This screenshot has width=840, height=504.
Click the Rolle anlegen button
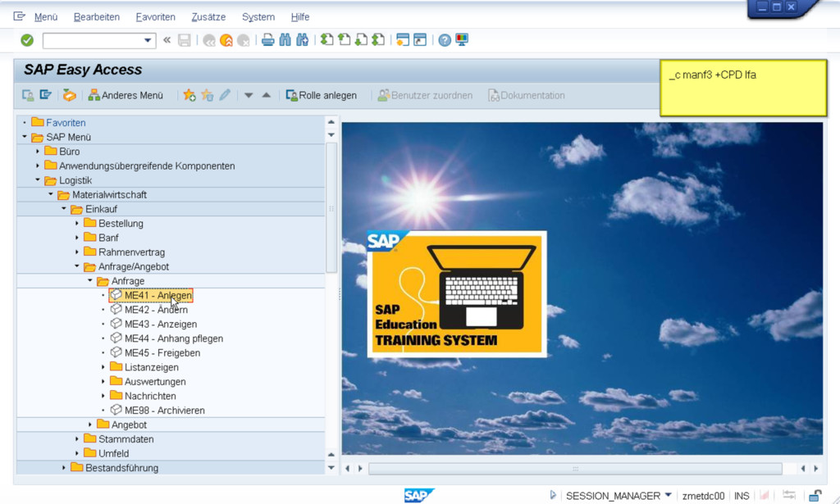(322, 95)
